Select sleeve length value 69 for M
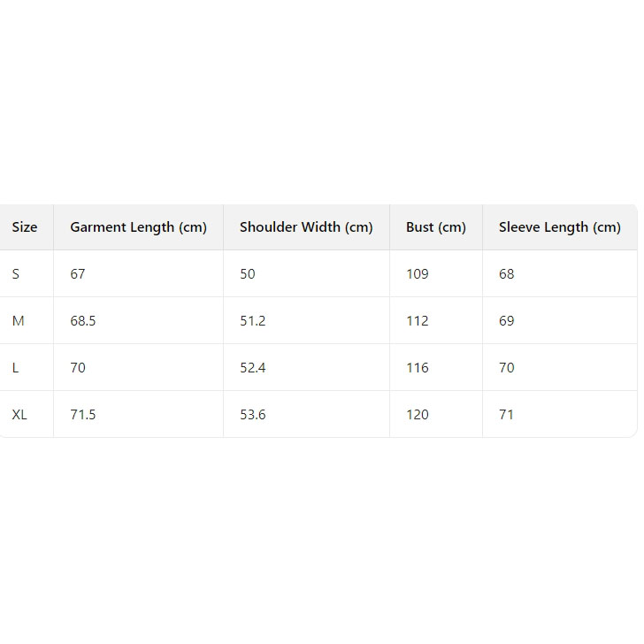The image size is (644, 644). [x=507, y=321]
